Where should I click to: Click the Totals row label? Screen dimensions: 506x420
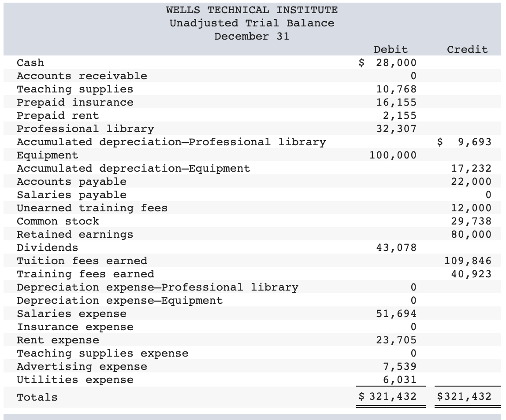(x=30, y=398)
